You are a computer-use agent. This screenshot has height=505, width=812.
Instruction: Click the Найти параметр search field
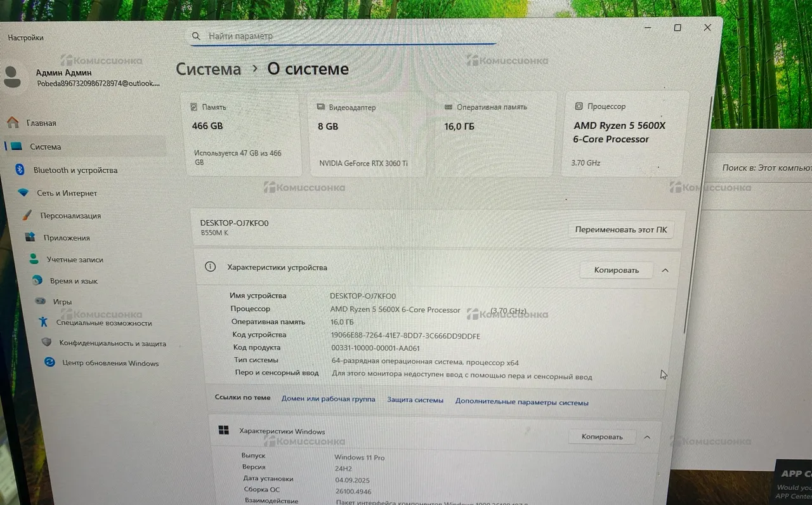(x=343, y=36)
